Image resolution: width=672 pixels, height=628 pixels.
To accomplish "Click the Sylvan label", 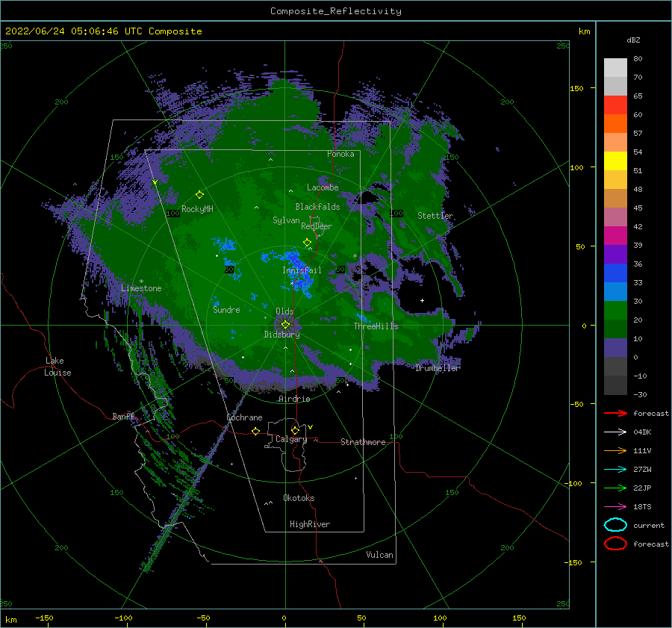I will pyautogui.click(x=286, y=220).
